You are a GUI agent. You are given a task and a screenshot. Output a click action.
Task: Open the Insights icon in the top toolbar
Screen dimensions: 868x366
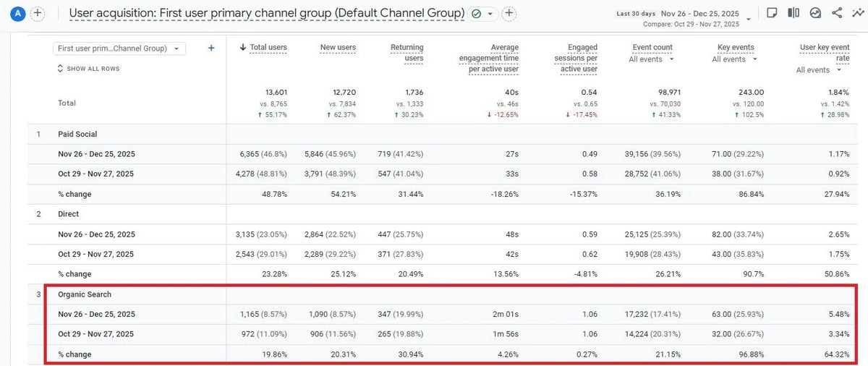[x=815, y=13]
